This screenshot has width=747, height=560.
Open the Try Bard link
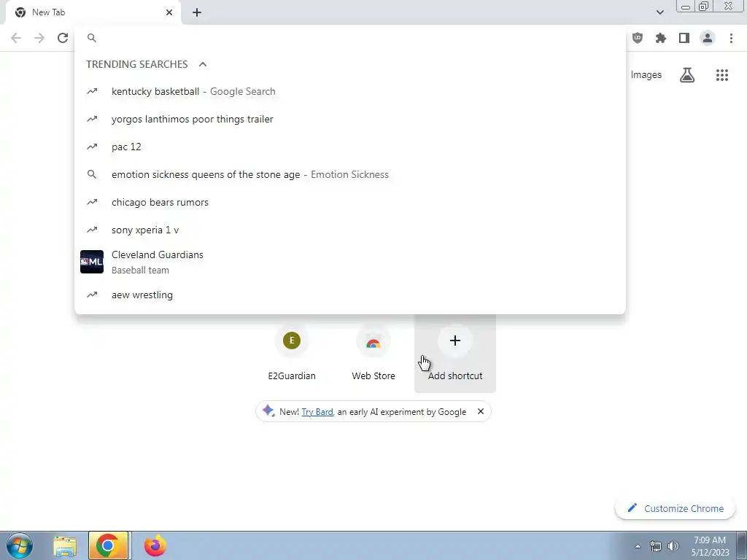click(x=317, y=412)
